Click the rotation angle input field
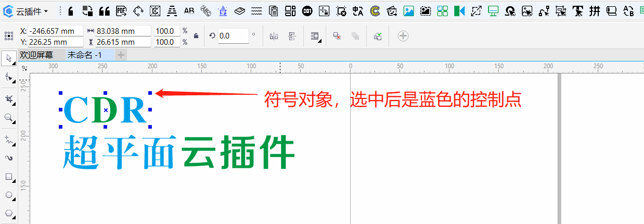The image size is (644, 224). click(233, 36)
